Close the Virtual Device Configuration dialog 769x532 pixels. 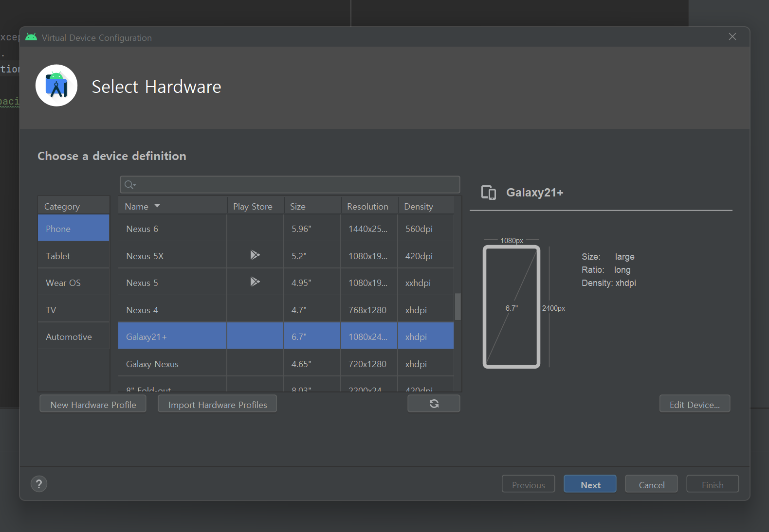[x=732, y=37]
